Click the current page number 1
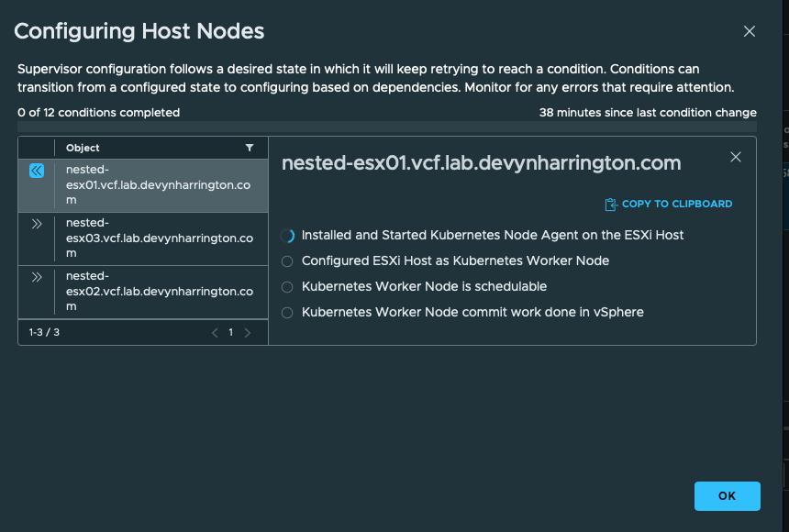789x532 pixels. point(231,332)
